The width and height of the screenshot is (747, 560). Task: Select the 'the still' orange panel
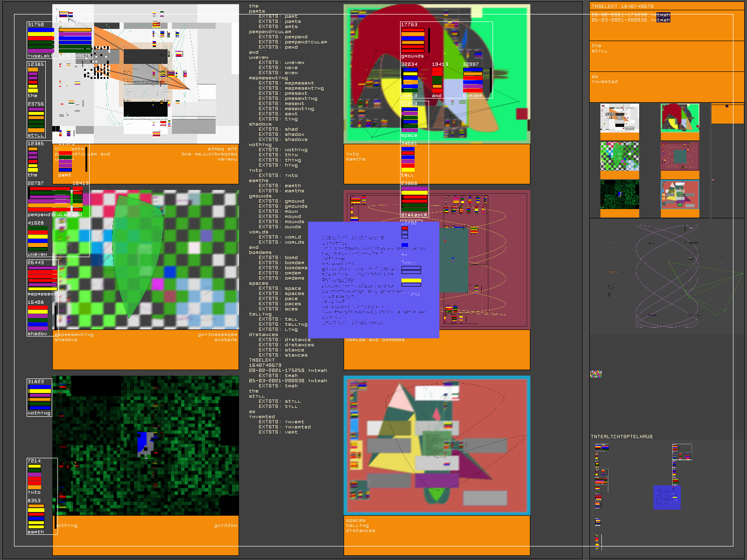pos(666,55)
